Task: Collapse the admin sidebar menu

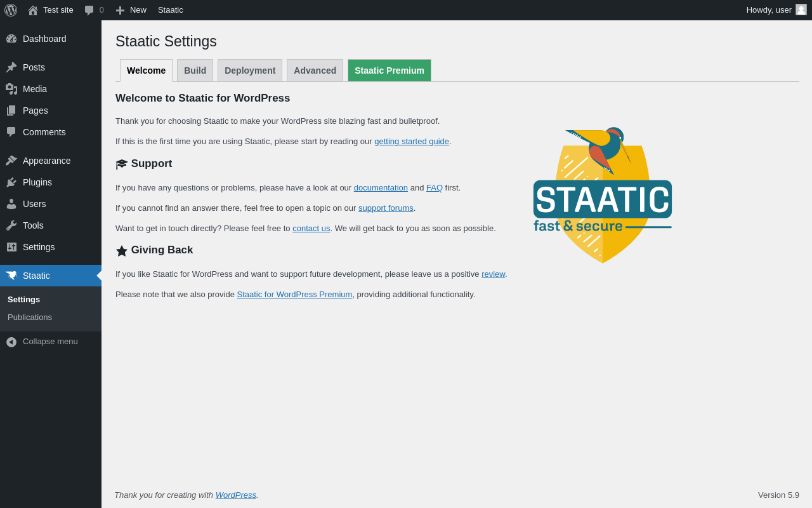Action: pyautogui.click(x=51, y=342)
